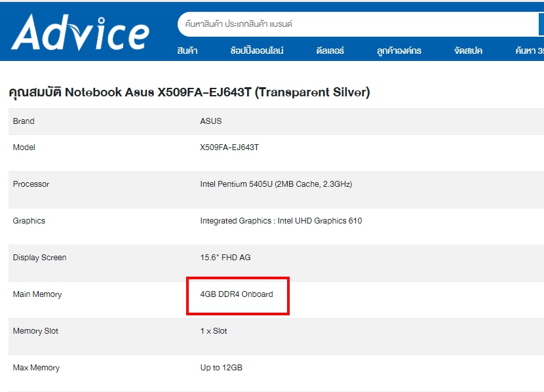Focus the product search field

(358, 24)
